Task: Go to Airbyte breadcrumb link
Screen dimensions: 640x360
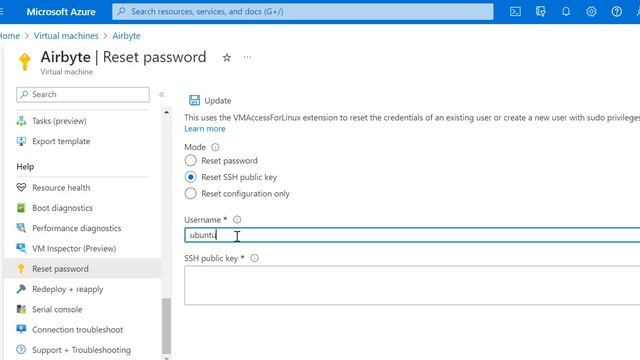Action: (x=127, y=36)
